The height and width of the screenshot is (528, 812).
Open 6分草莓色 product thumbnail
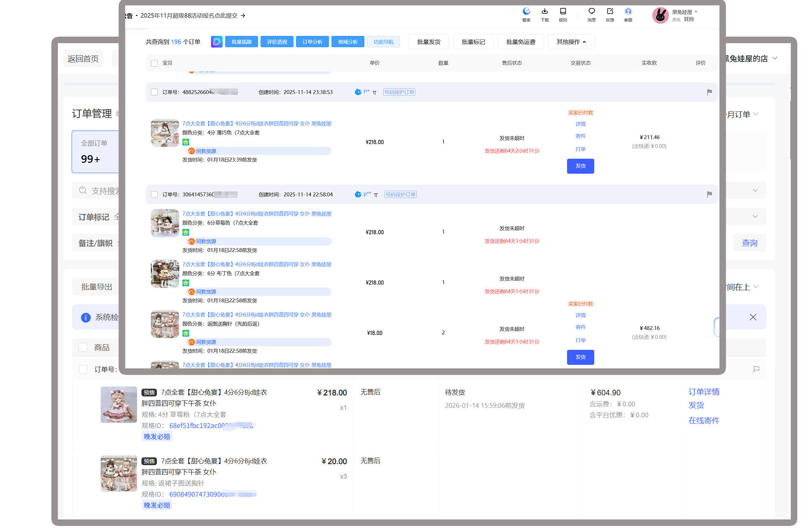[165, 223]
